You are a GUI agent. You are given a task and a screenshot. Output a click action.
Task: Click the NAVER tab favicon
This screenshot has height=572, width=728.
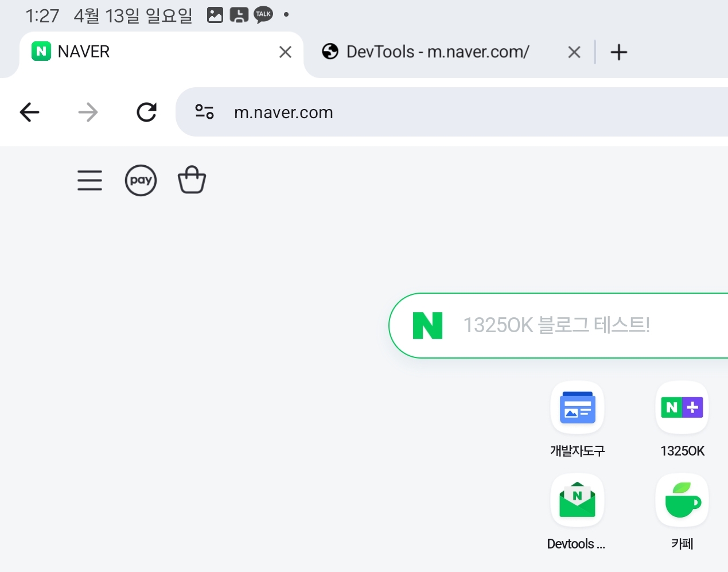click(x=41, y=52)
